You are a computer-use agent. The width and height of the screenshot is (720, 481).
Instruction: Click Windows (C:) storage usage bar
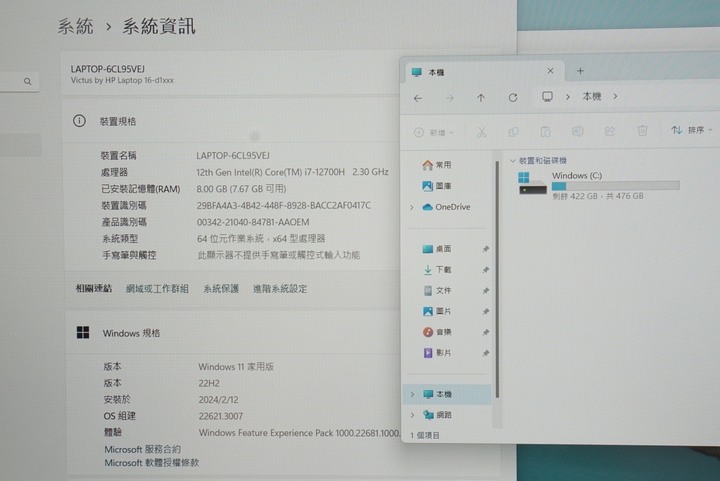pos(616,186)
